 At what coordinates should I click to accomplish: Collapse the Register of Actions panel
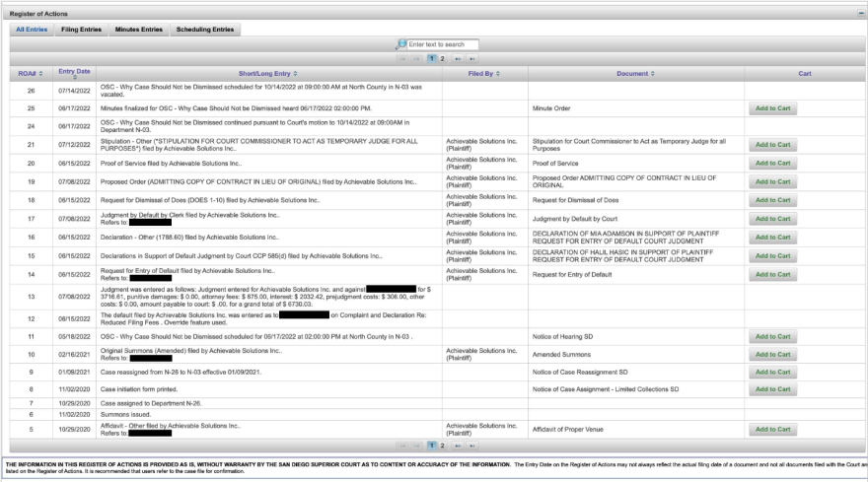[x=861, y=14]
